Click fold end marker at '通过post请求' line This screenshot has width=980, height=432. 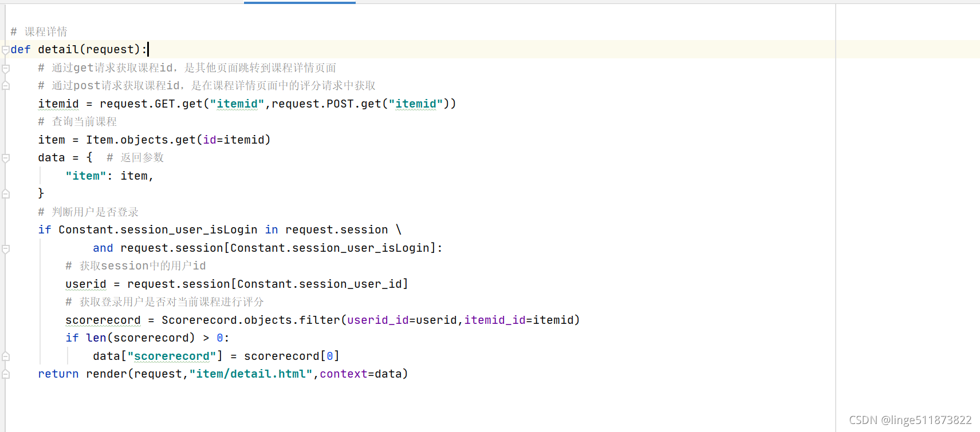6,86
